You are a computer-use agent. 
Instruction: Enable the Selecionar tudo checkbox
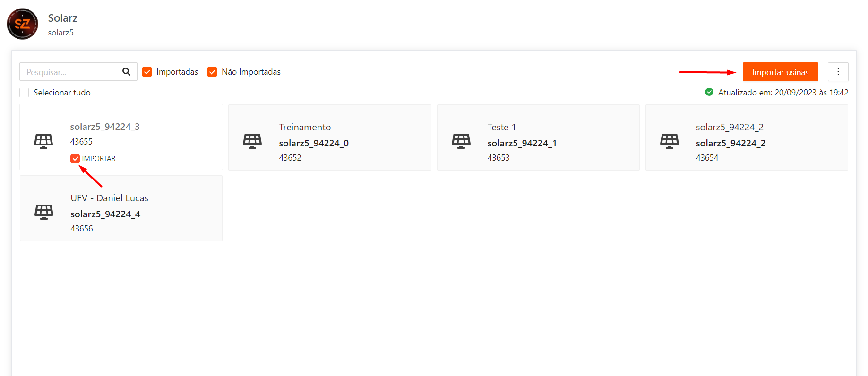[x=24, y=93]
